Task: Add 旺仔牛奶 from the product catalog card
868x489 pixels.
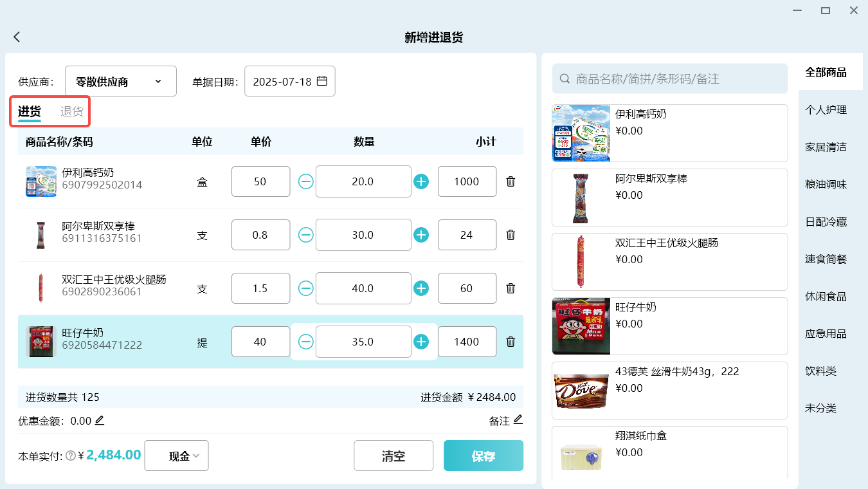Action: coord(669,326)
